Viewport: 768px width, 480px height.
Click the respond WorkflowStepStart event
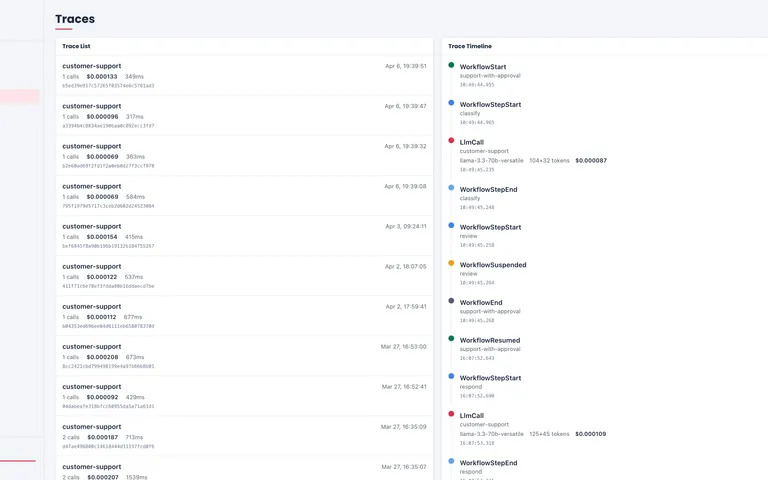click(x=490, y=378)
